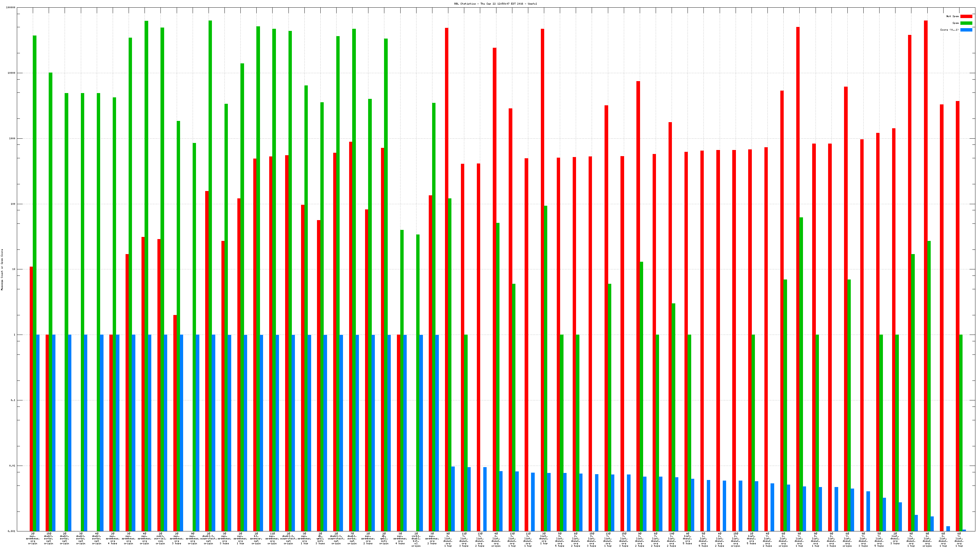This screenshot has height=551, width=980.
Task: Click the 'Score (0..1)' legend label text
Action: coord(949,30)
